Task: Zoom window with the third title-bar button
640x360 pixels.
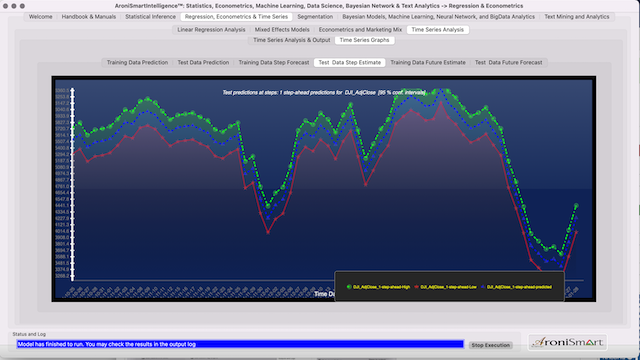Action: [x=22, y=6]
